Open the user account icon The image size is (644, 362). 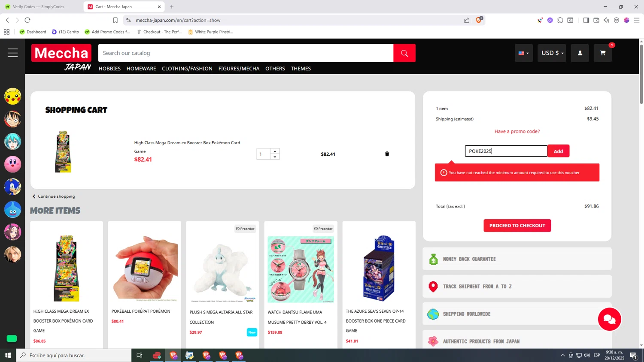pos(580,53)
